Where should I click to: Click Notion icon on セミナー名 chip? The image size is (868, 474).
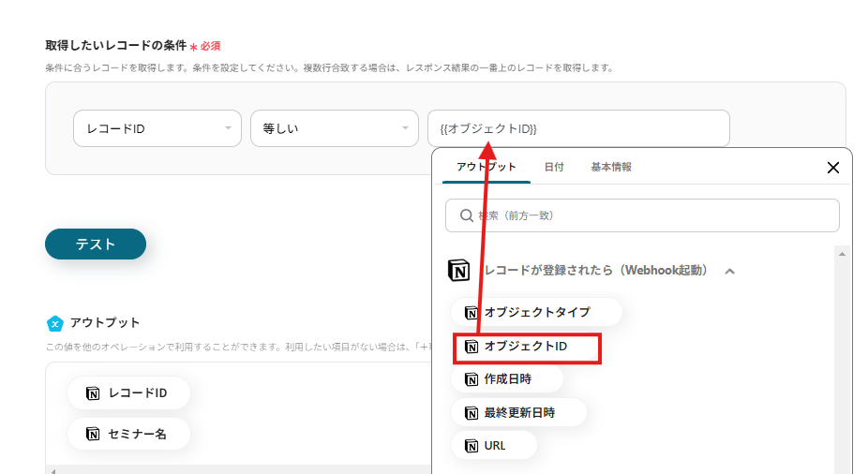click(93, 434)
